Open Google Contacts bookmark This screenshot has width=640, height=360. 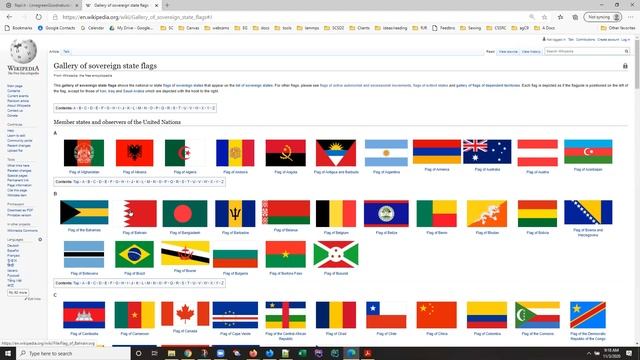coord(56,28)
